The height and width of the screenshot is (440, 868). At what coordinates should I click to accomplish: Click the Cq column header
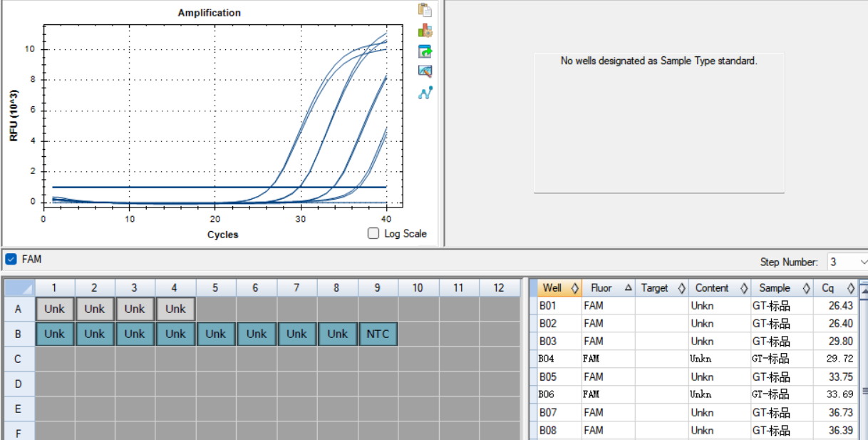point(835,288)
